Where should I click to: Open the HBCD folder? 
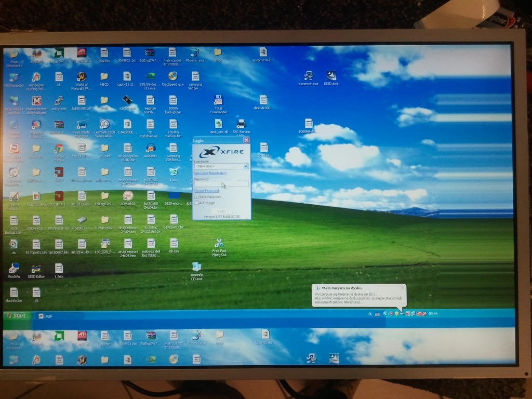[104, 79]
